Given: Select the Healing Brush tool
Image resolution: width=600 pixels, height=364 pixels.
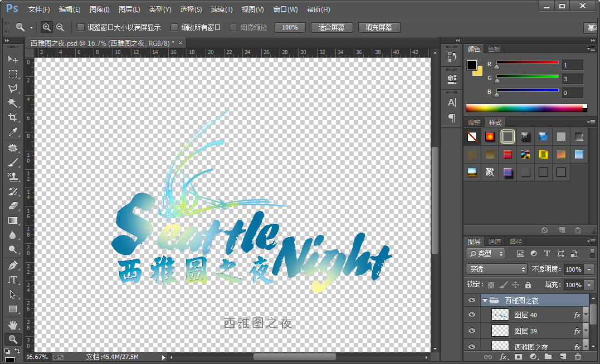Looking at the screenshot, I should point(13,147).
